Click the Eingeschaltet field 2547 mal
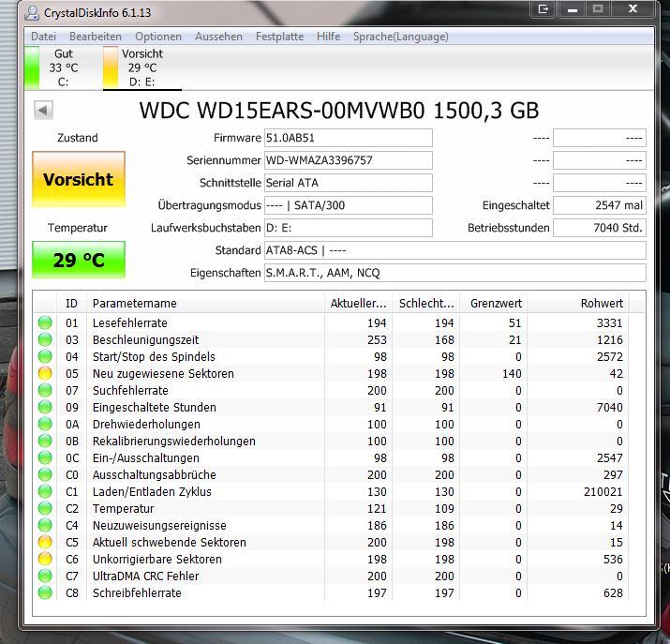Screen dimensions: 670x644 pyautogui.click(x=600, y=205)
